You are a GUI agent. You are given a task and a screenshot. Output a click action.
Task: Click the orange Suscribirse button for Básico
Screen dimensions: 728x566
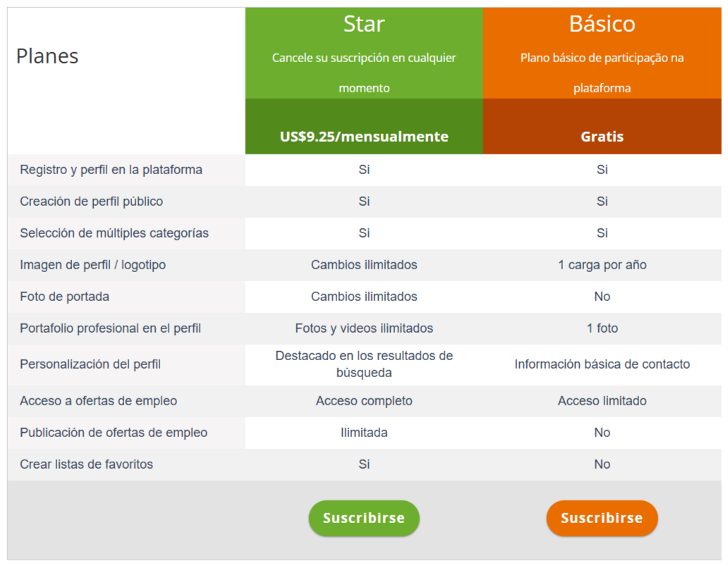pyautogui.click(x=602, y=518)
